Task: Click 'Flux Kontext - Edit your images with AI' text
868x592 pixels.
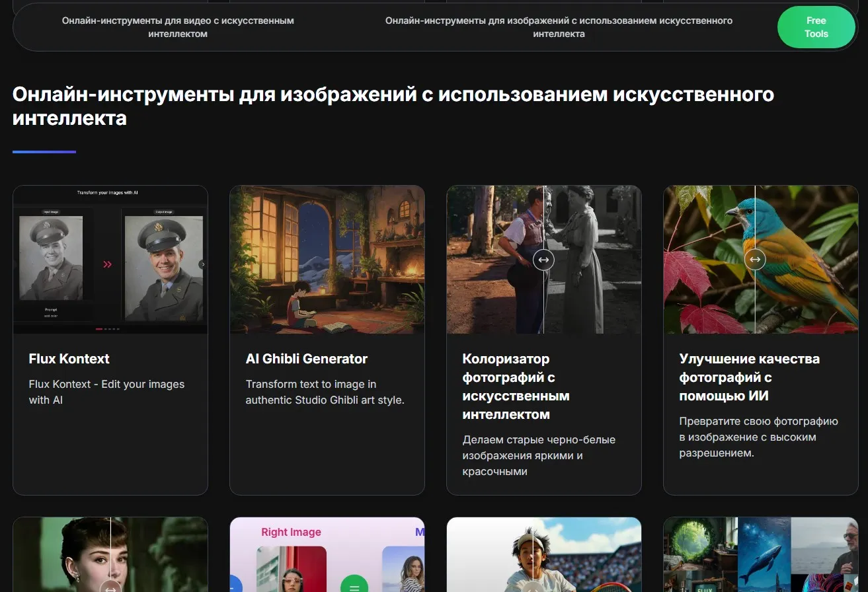Action: (x=106, y=392)
